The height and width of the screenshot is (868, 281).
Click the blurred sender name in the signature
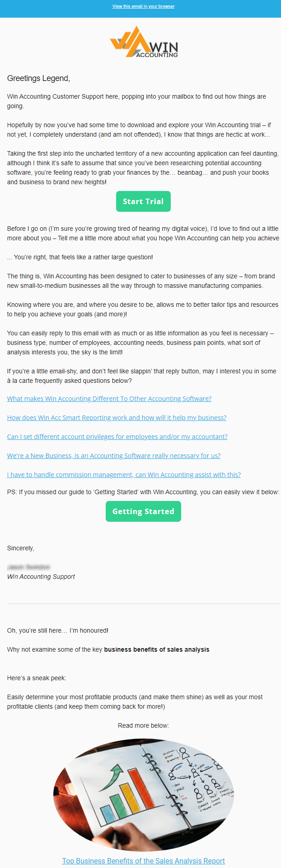click(28, 567)
